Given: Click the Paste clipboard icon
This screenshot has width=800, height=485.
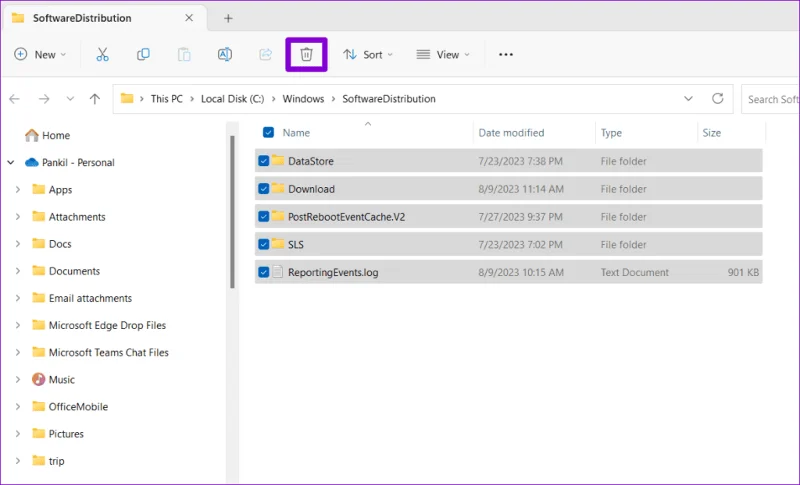Looking at the screenshot, I should click(184, 55).
